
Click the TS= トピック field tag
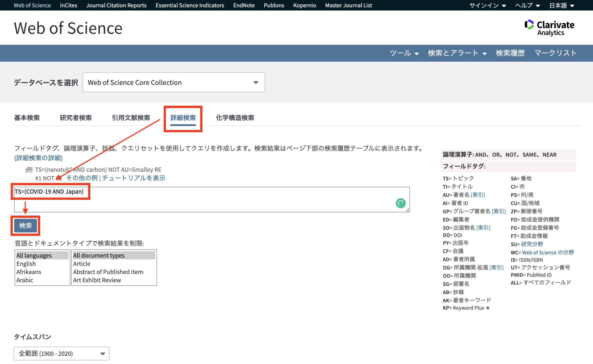[458, 178]
